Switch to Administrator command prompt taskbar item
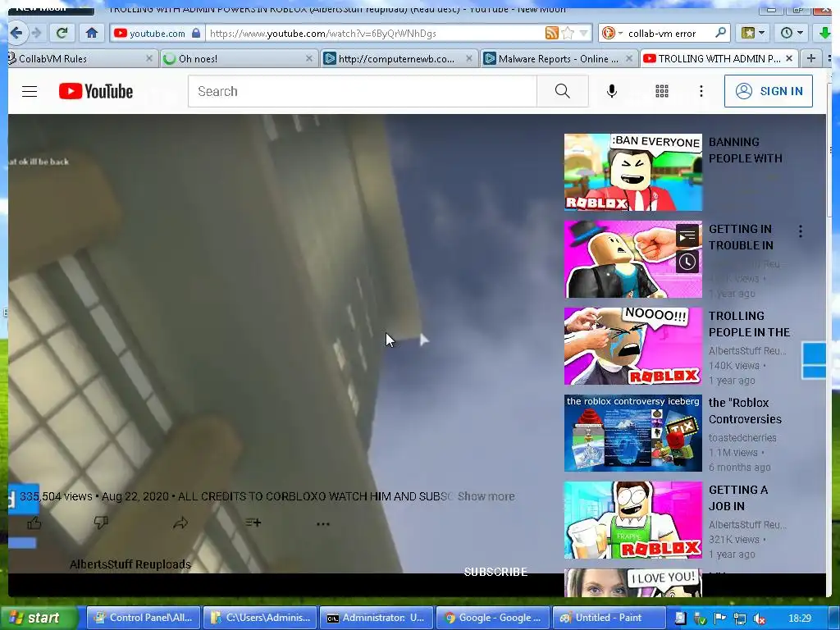Viewport: 840px width, 630px height. click(x=377, y=618)
